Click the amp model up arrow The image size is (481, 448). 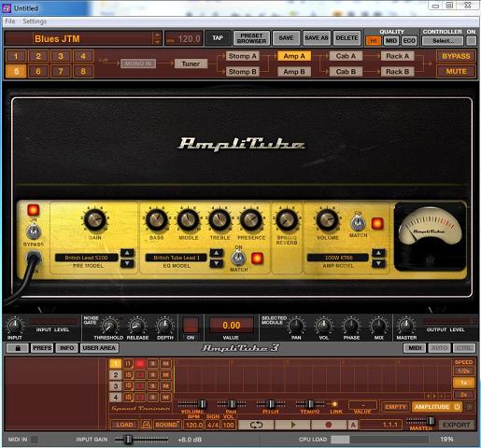coord(378,253)
